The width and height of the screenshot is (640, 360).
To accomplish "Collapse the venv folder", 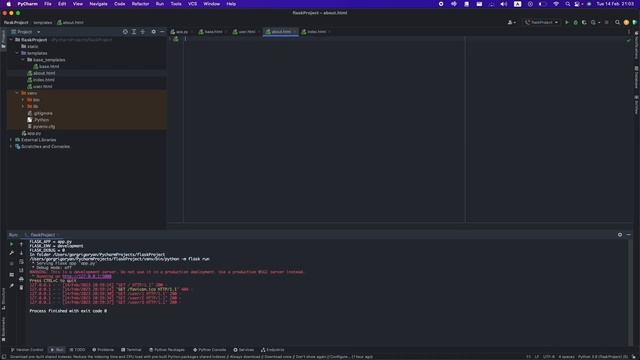I will click(17, 93).
